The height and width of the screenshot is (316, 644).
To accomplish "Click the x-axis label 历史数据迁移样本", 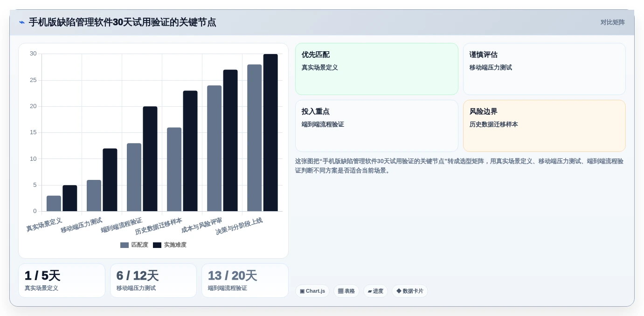I will click(x=159, y=227).
